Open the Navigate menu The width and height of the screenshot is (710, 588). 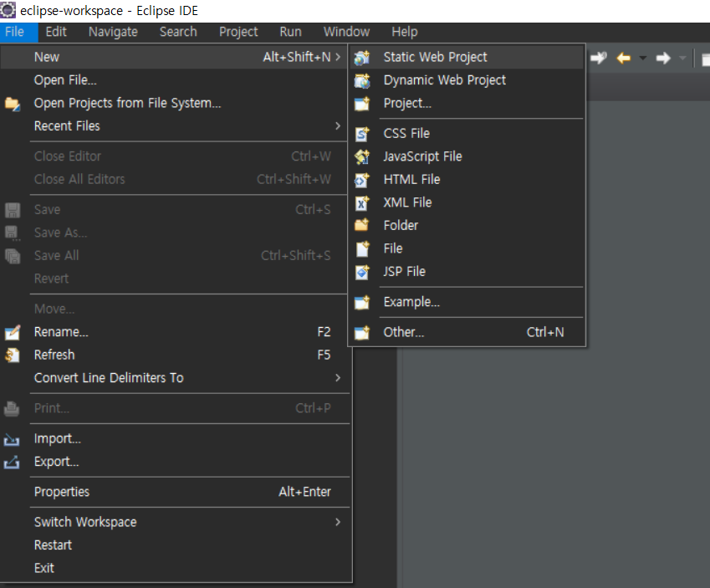click(x=113, y=32)
